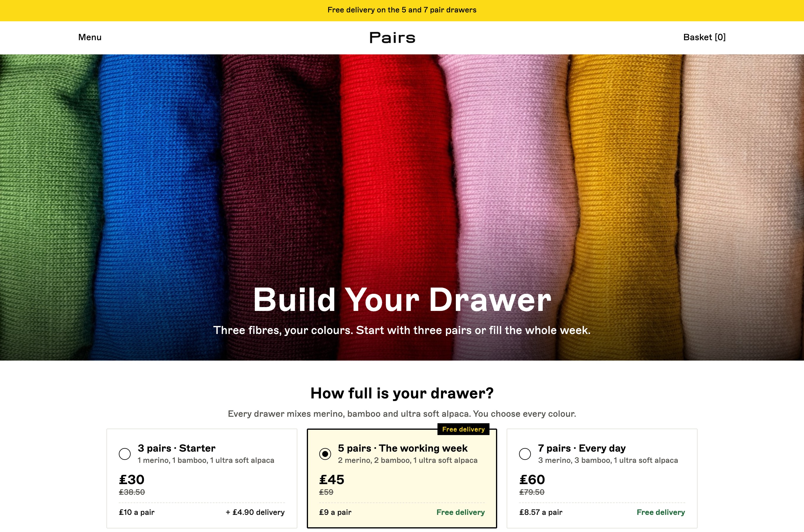Click the '7 pairs · Every day' title
Viewport: 804px width, 532px height.
[x=582, y=448]
